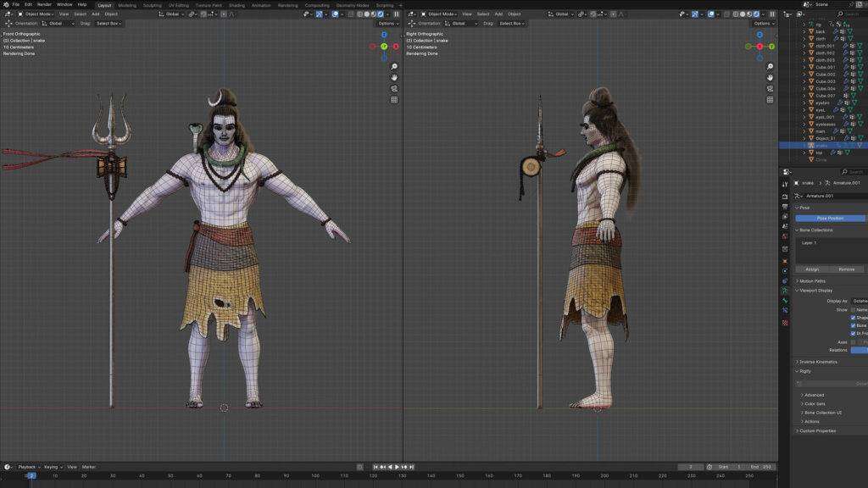Click the pan hand icon in right viewport
This screenshot has height=488, width=868.
(x=770, y=77)
